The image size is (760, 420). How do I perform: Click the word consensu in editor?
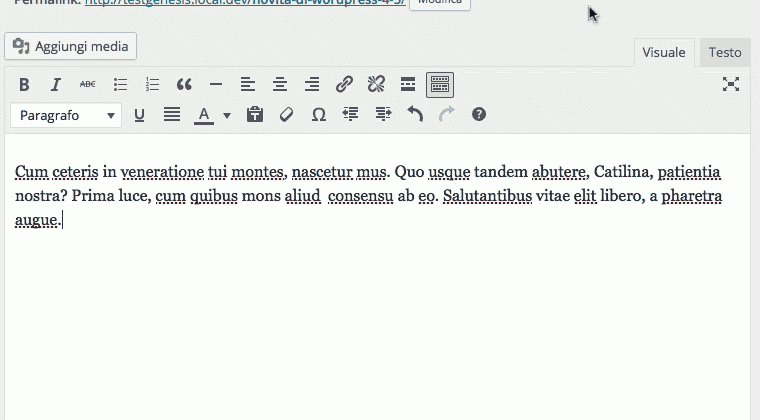coord(360,196)
